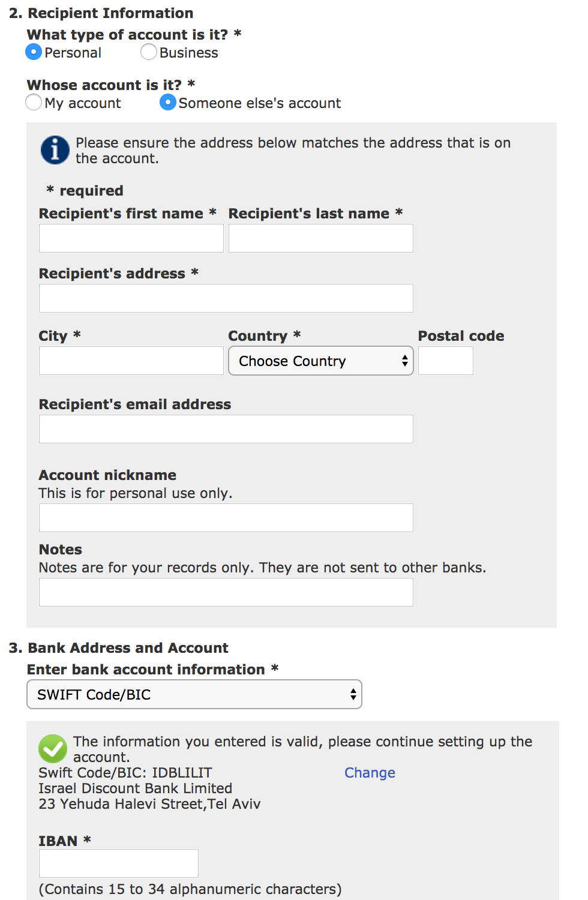Click the blue information icon
Viewport: 588px width, 900px height.
tap(55, 150)
